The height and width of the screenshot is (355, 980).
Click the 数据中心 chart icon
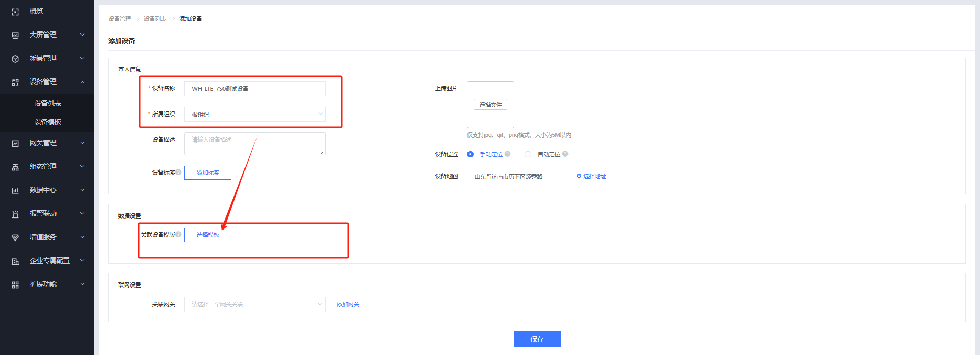pos(15,190)
